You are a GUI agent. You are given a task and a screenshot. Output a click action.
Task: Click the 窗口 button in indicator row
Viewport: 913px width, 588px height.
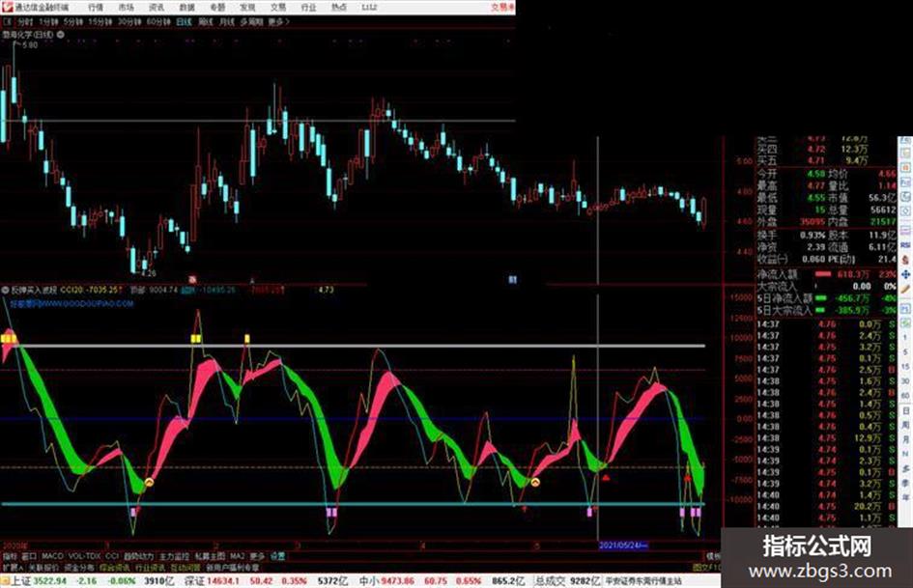29,556
